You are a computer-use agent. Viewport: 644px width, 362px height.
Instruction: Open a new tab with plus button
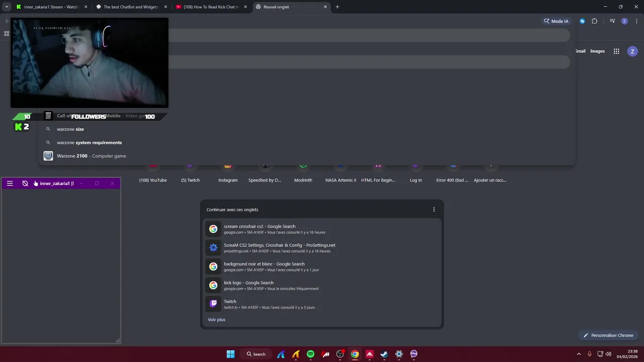337,7
